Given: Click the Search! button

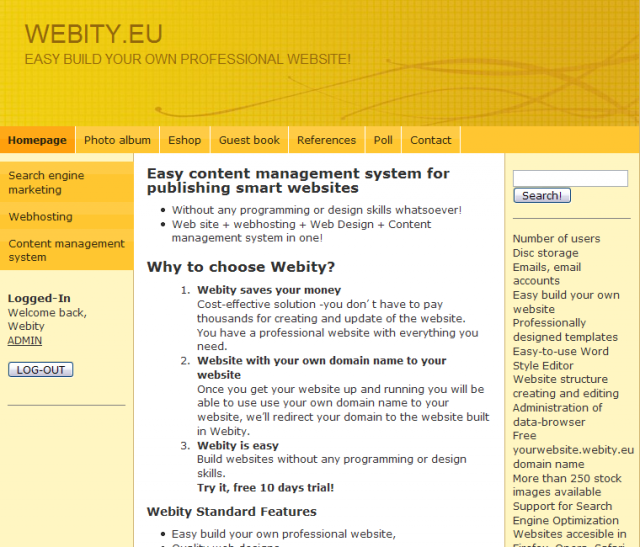Looking at the screenshot, I should point(542,196).
